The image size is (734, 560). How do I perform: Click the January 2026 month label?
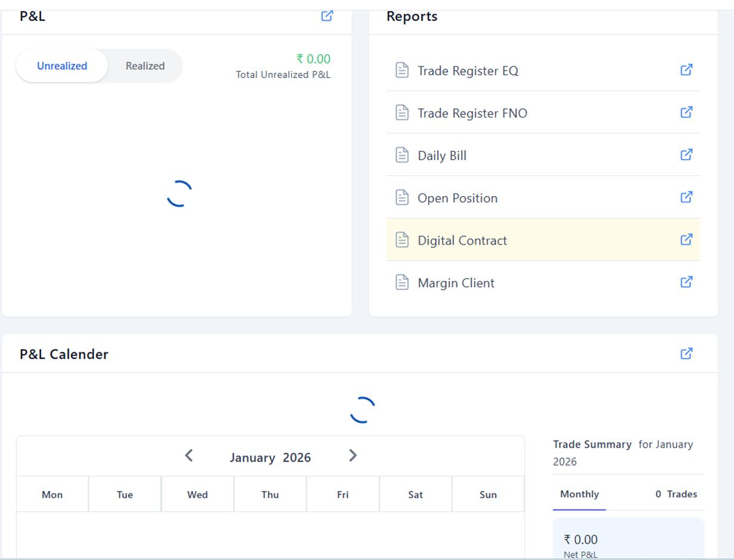click(x=270, y=458)
